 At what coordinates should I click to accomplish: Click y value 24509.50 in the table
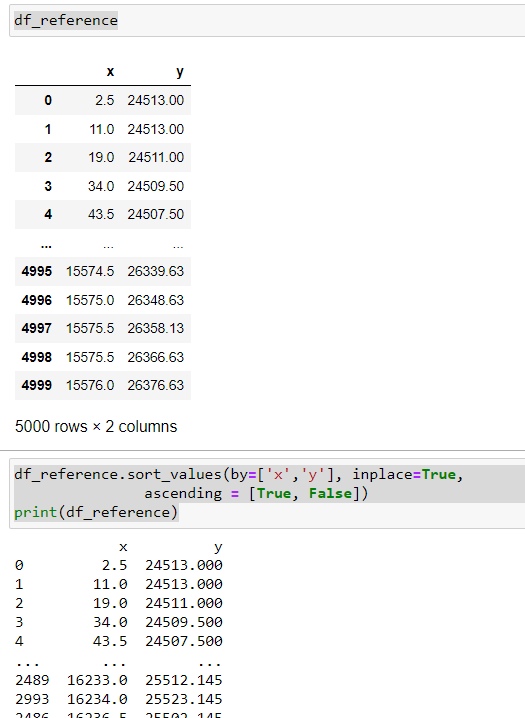pos(156,186)
